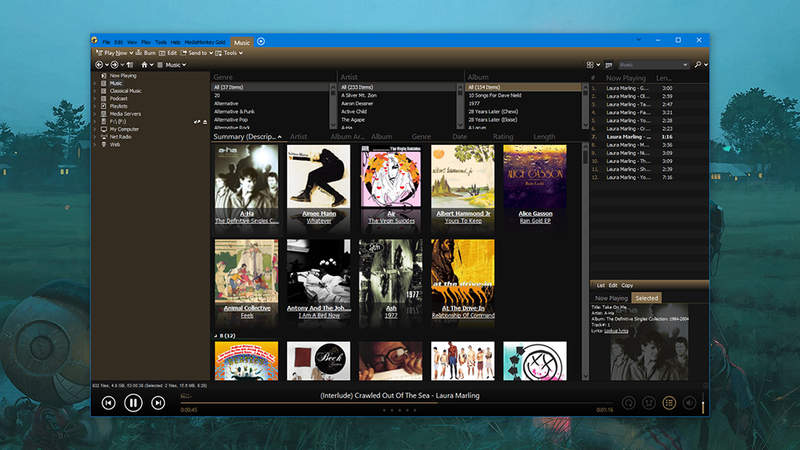Open the Aimee Mann Whatever album link

click(x=319, y=221)
